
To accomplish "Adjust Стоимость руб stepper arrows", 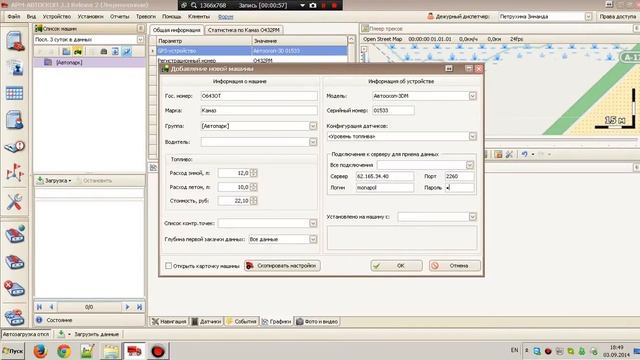I will point(253,200).
